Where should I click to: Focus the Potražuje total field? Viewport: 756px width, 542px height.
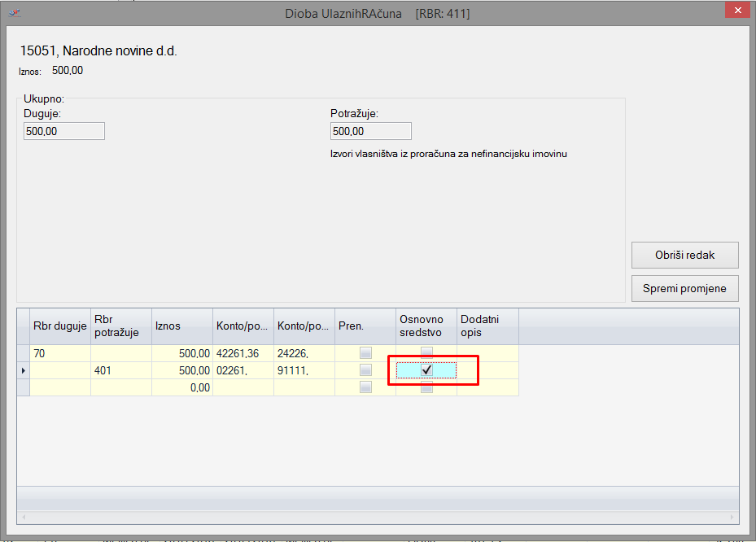tap(370, 131)
